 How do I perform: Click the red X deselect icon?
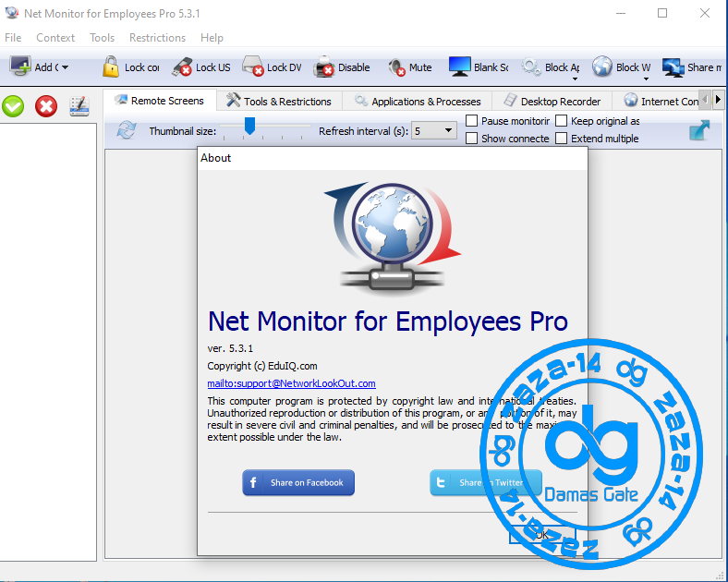46,106
